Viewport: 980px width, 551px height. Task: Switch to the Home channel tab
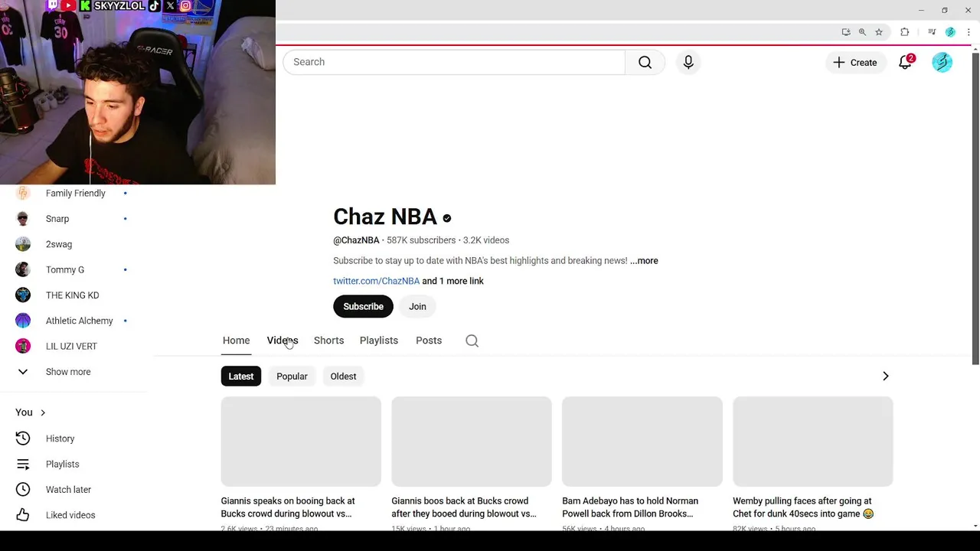pyautogui.click(x=236, y=341)
